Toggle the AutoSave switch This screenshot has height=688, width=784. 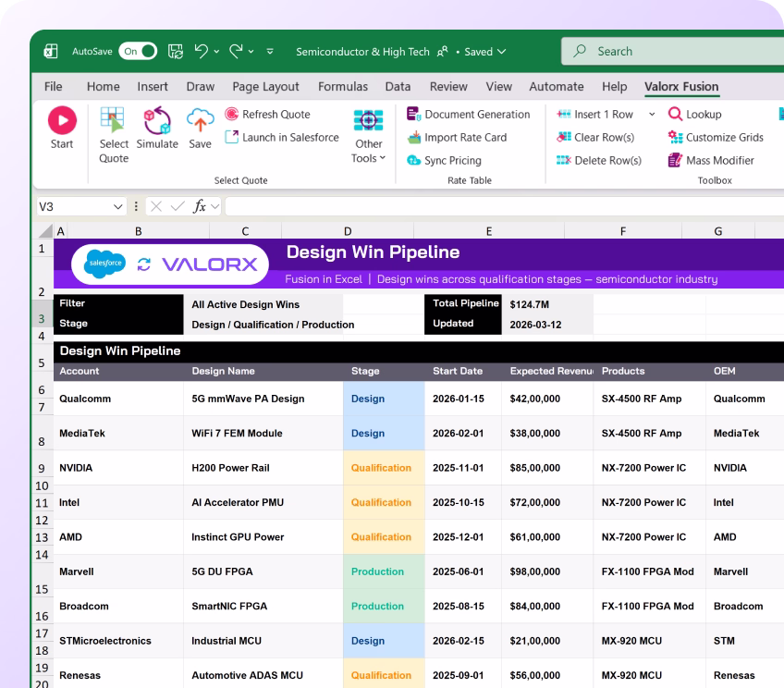138,51
